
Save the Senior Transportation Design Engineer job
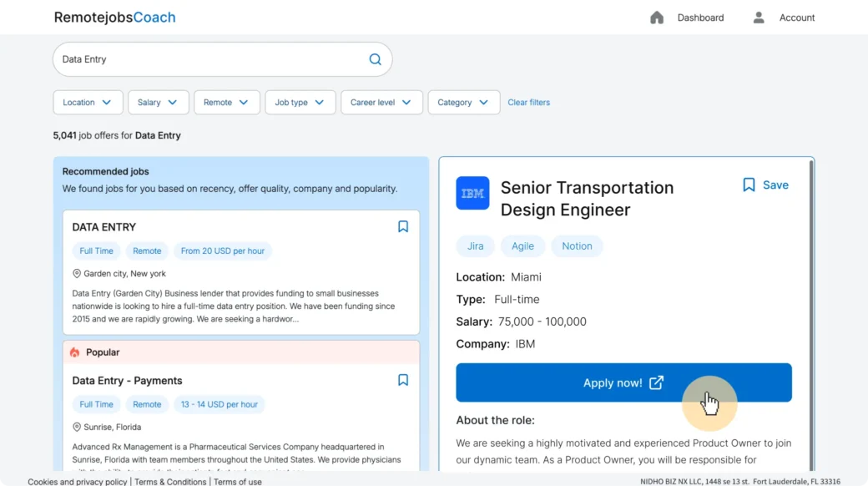pos(765,185)
